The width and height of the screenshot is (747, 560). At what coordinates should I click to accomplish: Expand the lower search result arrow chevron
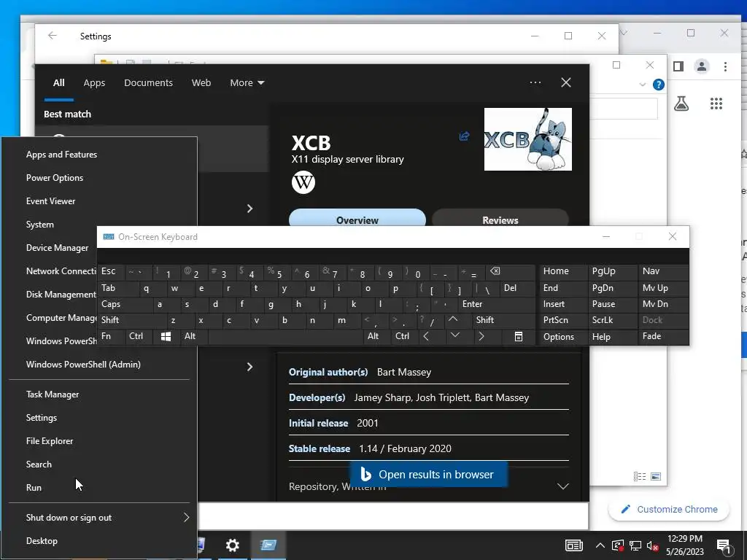point(249,367)
